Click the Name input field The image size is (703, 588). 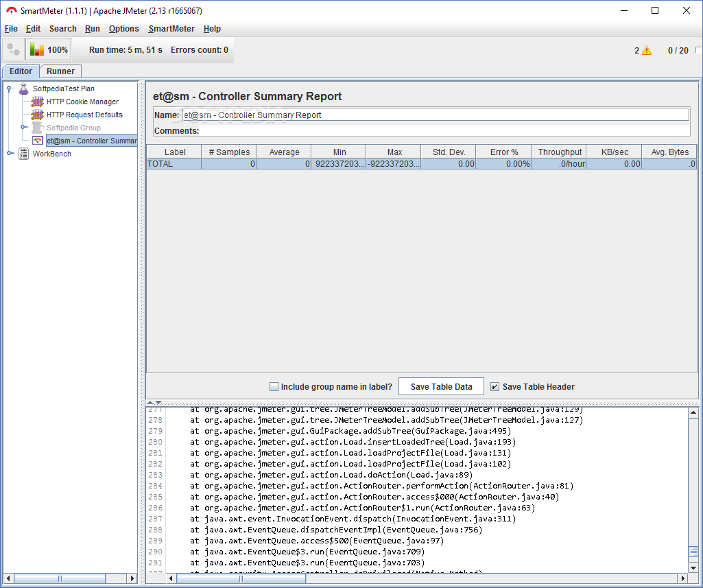436,115
